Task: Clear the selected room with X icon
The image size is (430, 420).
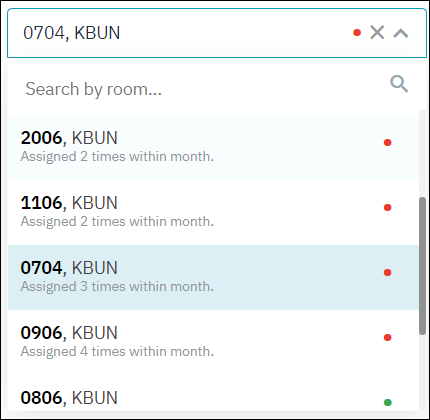Action: click(377, 32)
